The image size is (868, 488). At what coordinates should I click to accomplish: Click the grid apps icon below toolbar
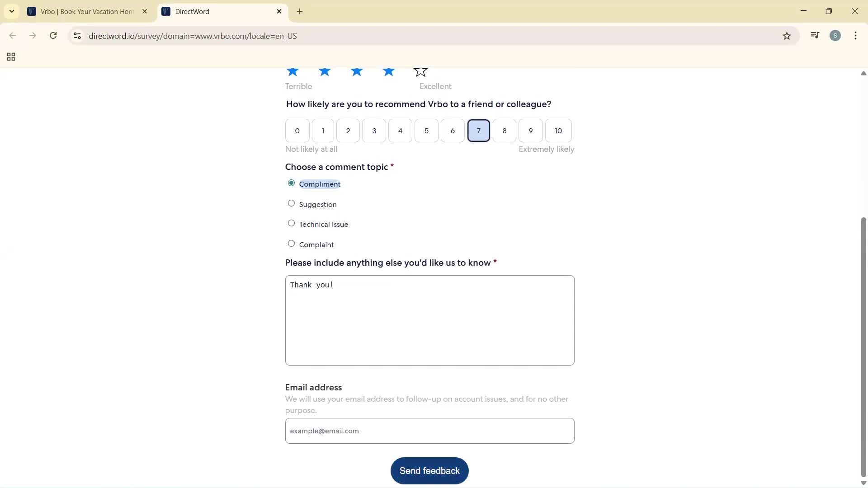point(10,56)
